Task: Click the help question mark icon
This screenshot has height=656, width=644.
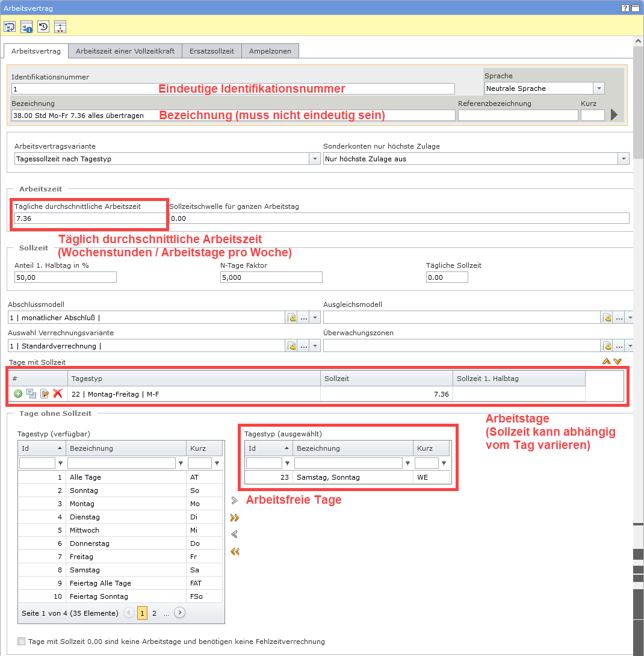Action: pos(625,7)
